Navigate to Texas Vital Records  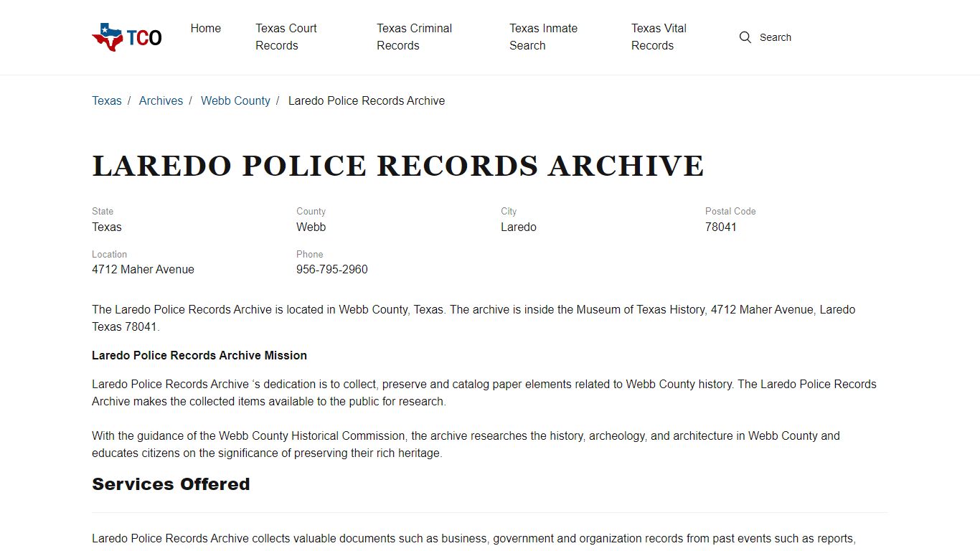(x=659, y=37)
